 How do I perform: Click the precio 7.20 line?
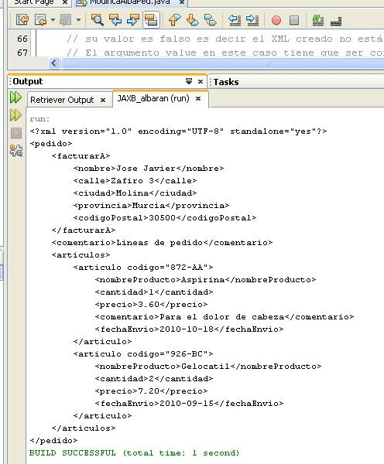(x=151, y=391)
